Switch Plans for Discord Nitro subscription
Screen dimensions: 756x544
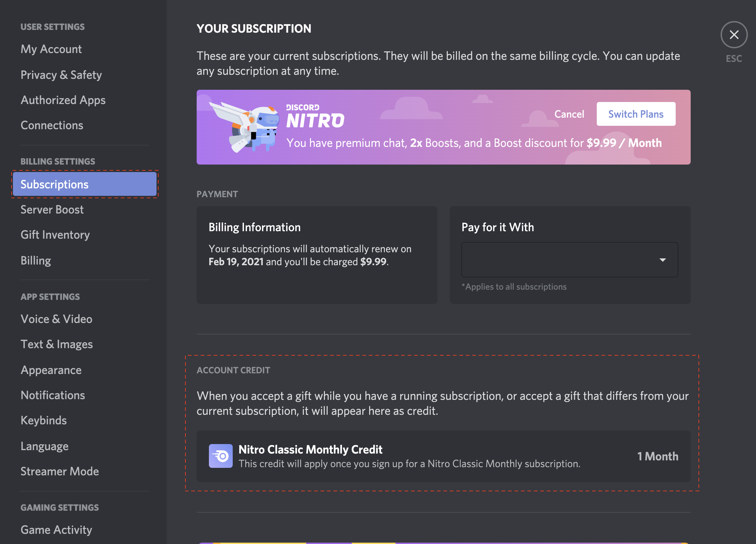(636, 114)
